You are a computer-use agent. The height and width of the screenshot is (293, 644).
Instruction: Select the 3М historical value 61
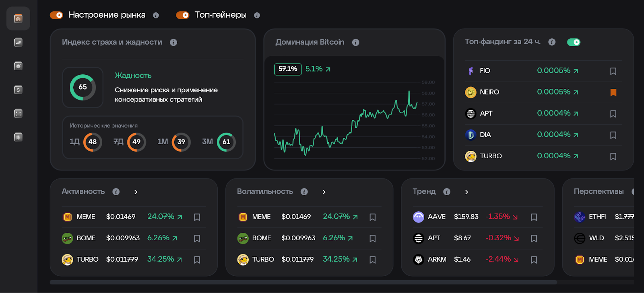tap(226, 142)
